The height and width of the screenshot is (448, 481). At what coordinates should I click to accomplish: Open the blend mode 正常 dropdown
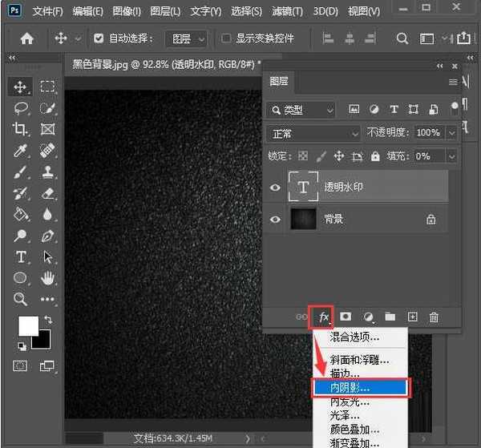tap(314, 133)
